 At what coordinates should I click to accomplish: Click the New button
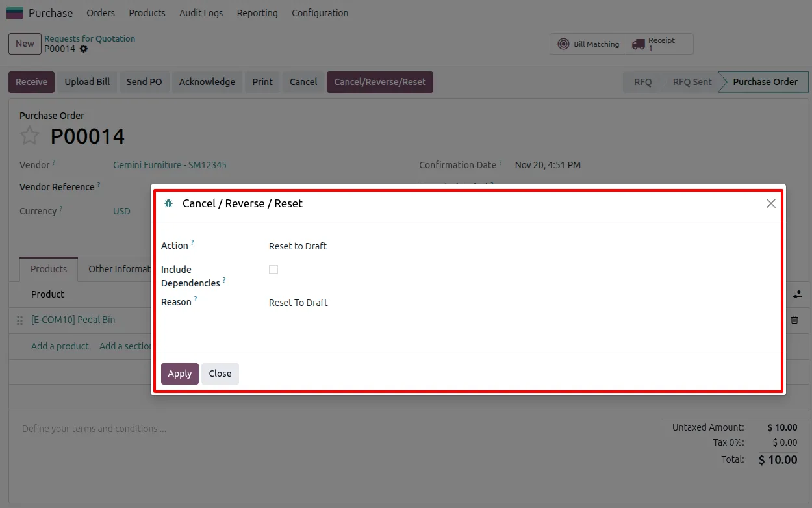pos(25,44)
